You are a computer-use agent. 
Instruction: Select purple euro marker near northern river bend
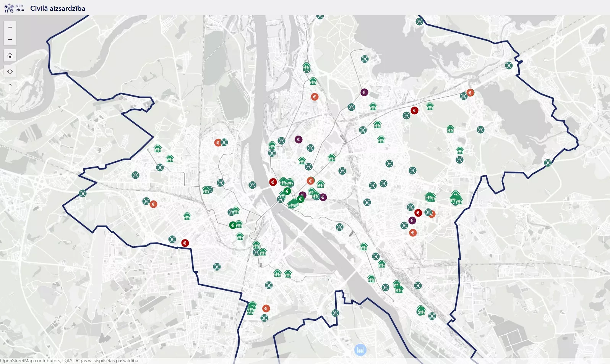coord(299,139)
